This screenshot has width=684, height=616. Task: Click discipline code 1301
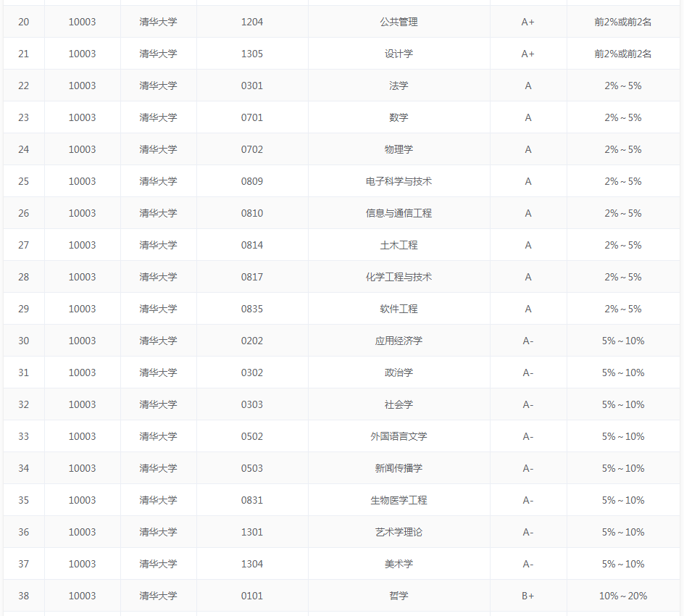point(252,531)
